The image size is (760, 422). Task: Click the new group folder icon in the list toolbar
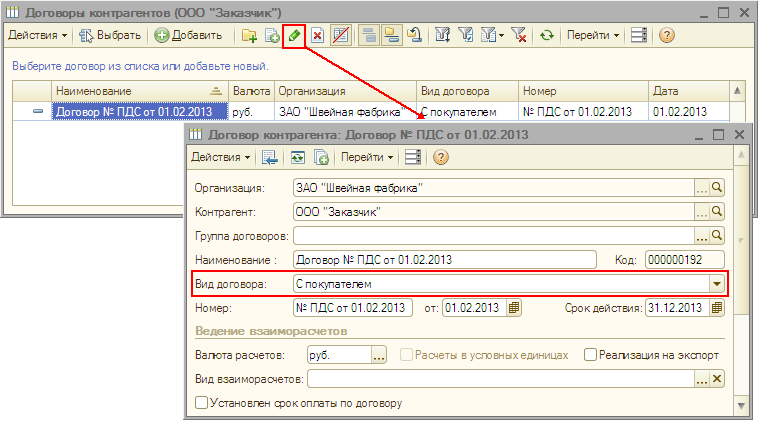[249, 35]
